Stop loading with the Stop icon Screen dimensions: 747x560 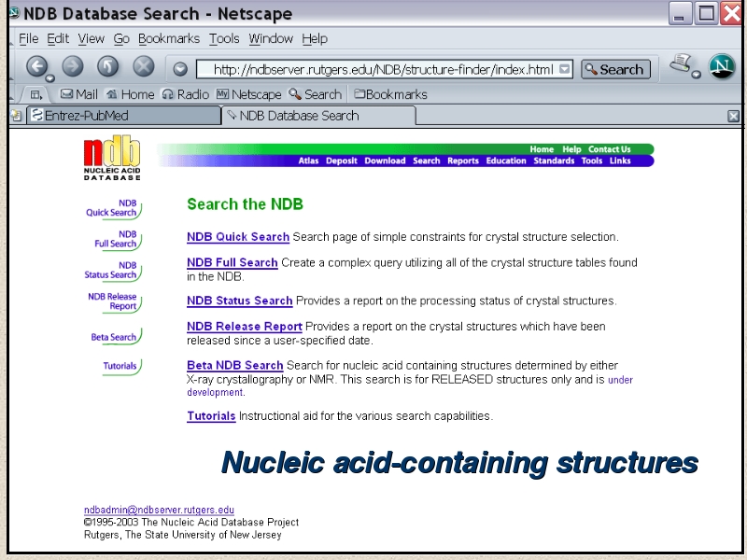tap(144, 65)
